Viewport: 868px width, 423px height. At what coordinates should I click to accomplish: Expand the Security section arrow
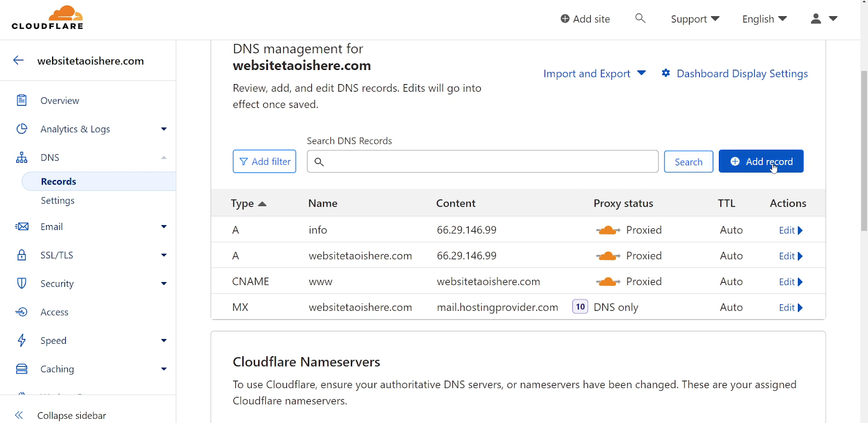coord(164,283)
